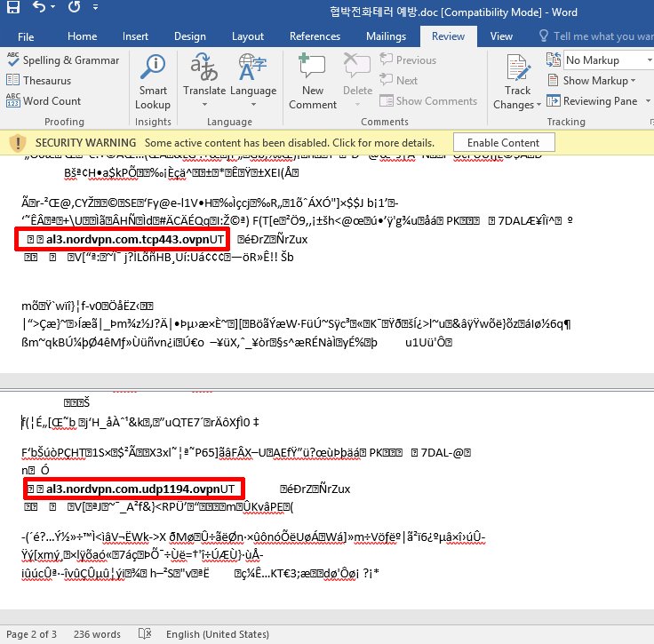Click the Undo arrow icon

tap(39, 7)
